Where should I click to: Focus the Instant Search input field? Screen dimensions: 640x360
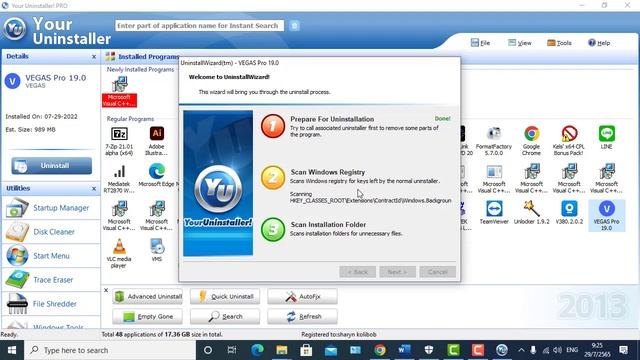199,26
